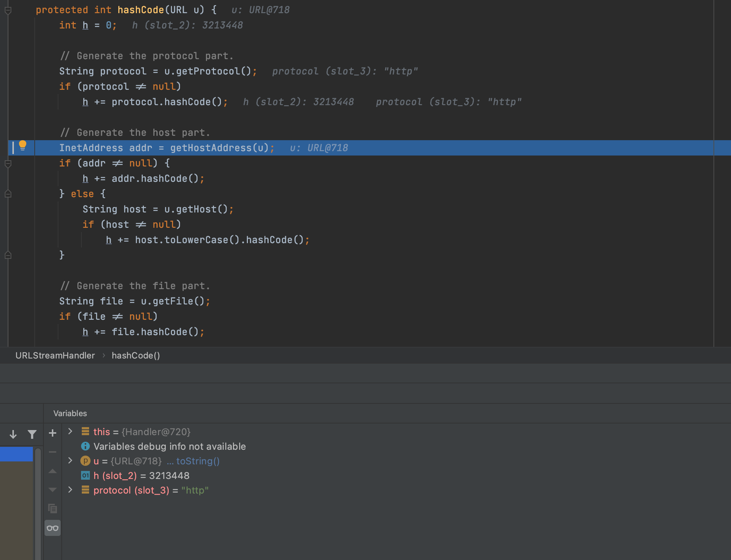Click 'u.getProtocol()' in the code
Screen dimensions: 731x560
click(x=208, y=71)
